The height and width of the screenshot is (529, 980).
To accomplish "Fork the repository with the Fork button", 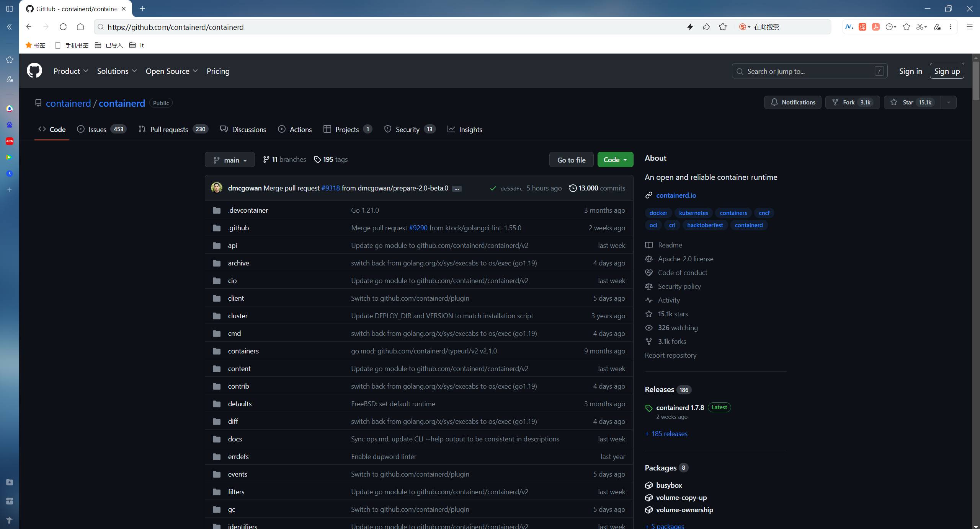I will 852,102.
